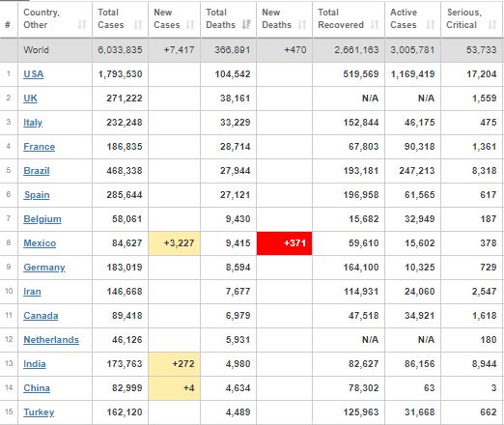Click the # column header
The height and width of the screenshot is (425, 504).
coord(8,25)
